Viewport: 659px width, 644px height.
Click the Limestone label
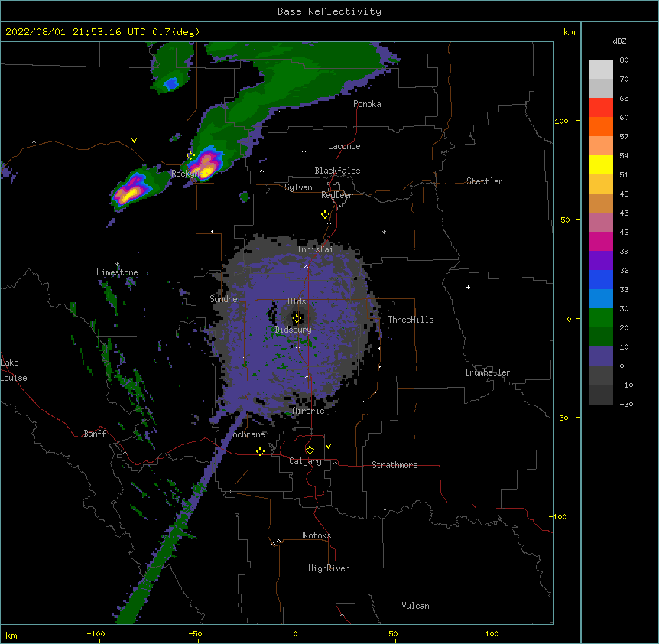click(117, 272)
